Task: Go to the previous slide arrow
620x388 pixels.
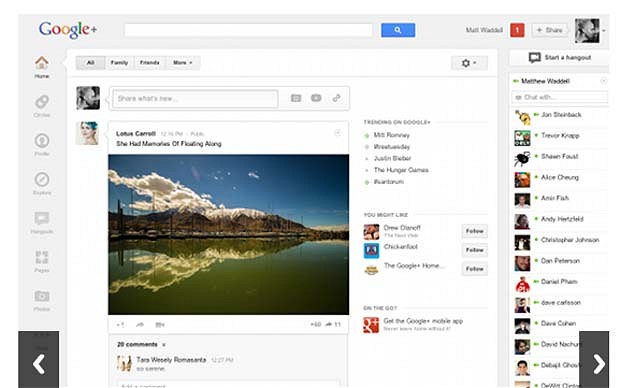Action: point(38,360)
